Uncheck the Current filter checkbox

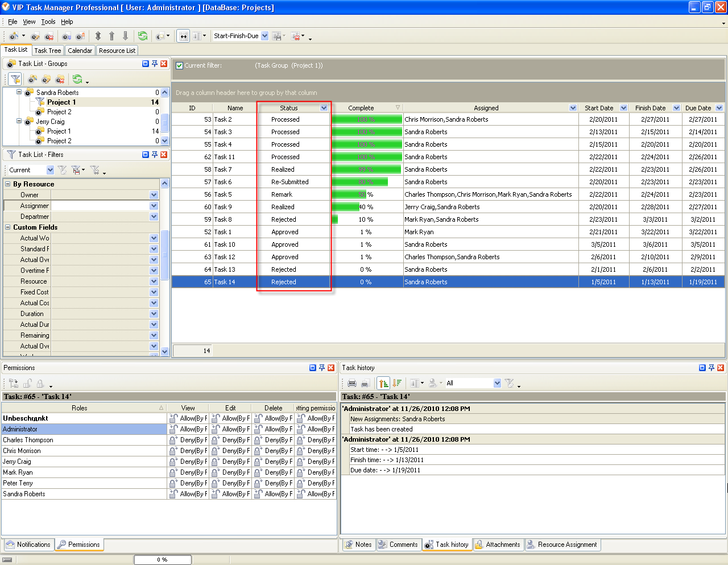tap(180, 66)
